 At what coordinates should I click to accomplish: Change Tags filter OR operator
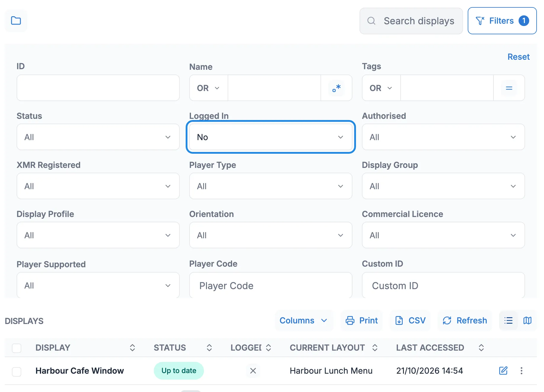point(381,88)
